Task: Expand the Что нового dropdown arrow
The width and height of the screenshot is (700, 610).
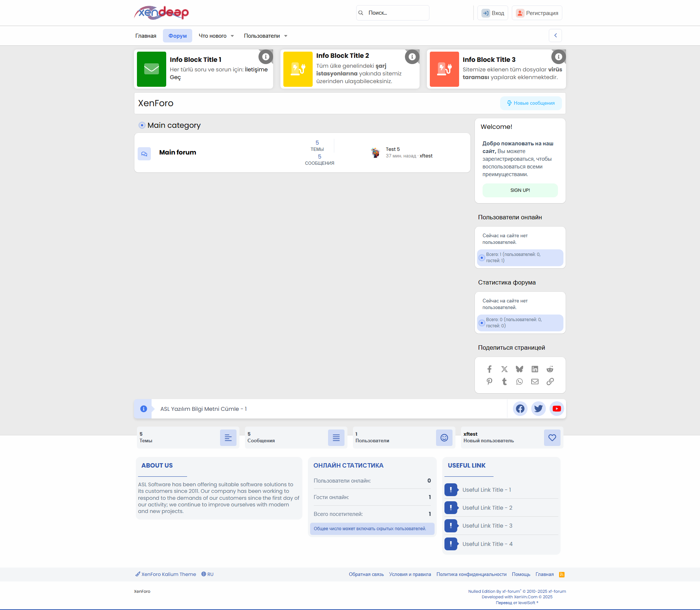Action: tap(232, 36)
